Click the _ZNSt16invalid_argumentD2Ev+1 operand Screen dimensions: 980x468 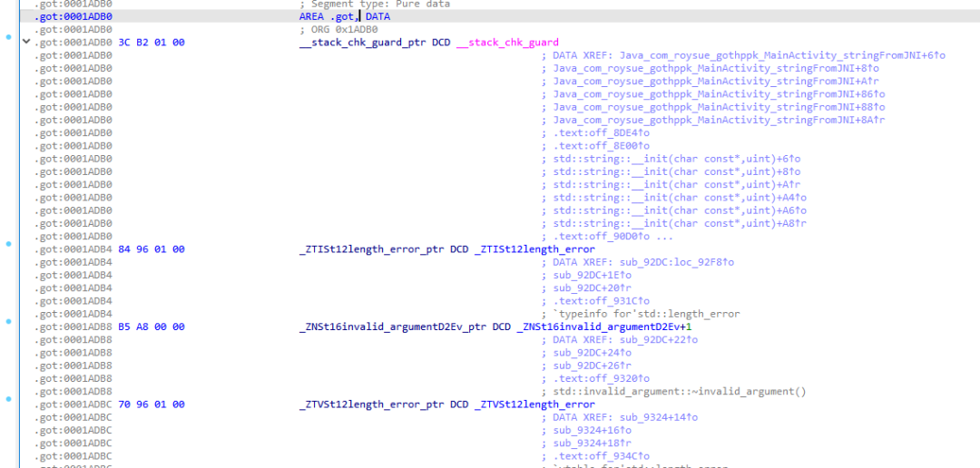[603, 327]
